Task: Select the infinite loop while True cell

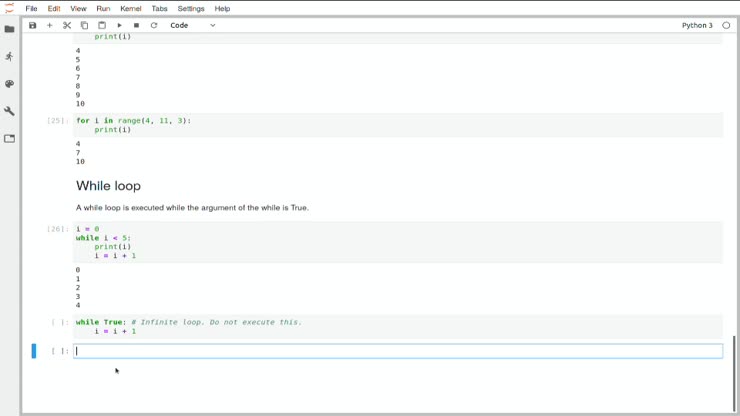Action: click(x=398, y=327)
